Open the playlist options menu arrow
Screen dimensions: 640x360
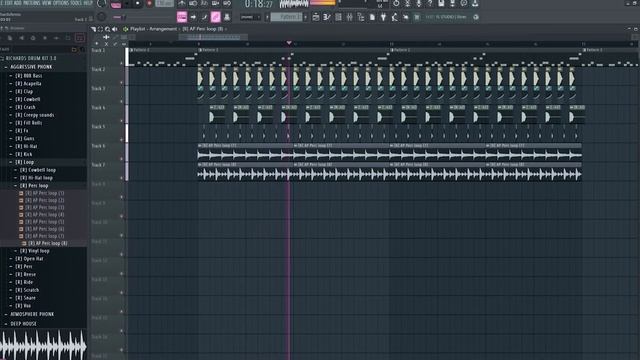93,29
